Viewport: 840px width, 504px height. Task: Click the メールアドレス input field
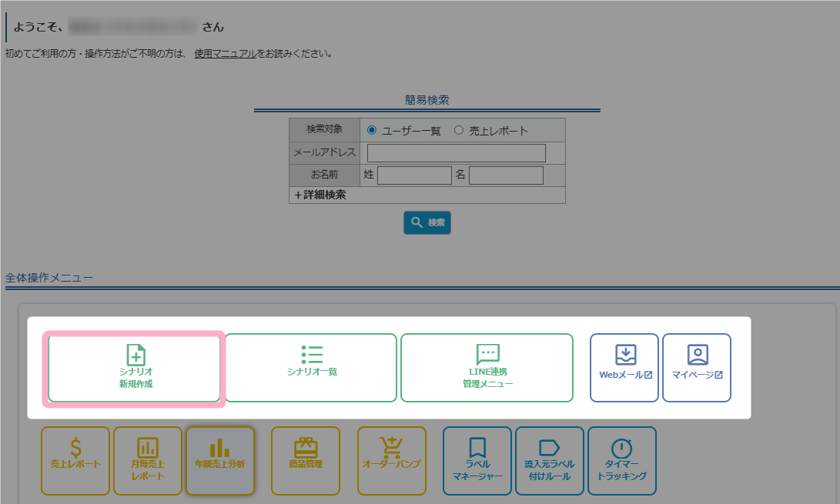click(x=456, y=153)
